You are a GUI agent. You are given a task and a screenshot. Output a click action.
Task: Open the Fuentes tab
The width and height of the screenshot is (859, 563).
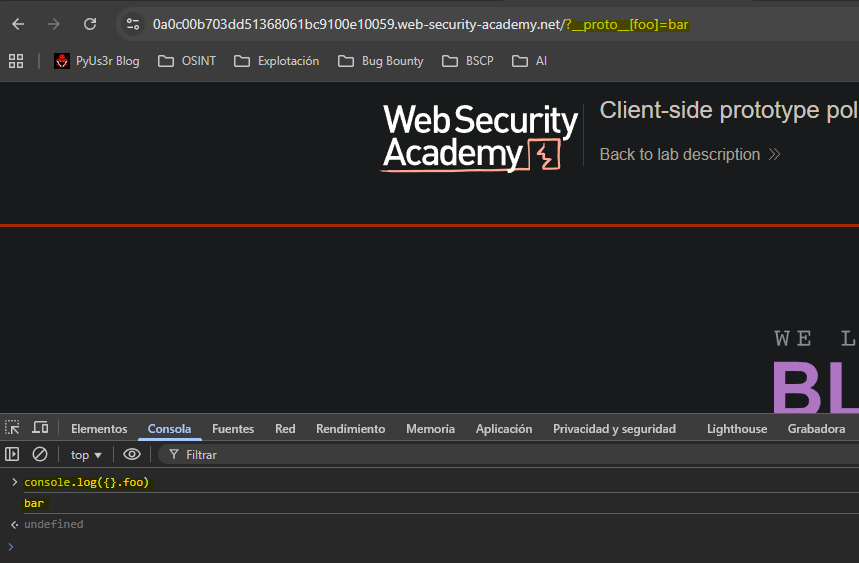point(233,429)
